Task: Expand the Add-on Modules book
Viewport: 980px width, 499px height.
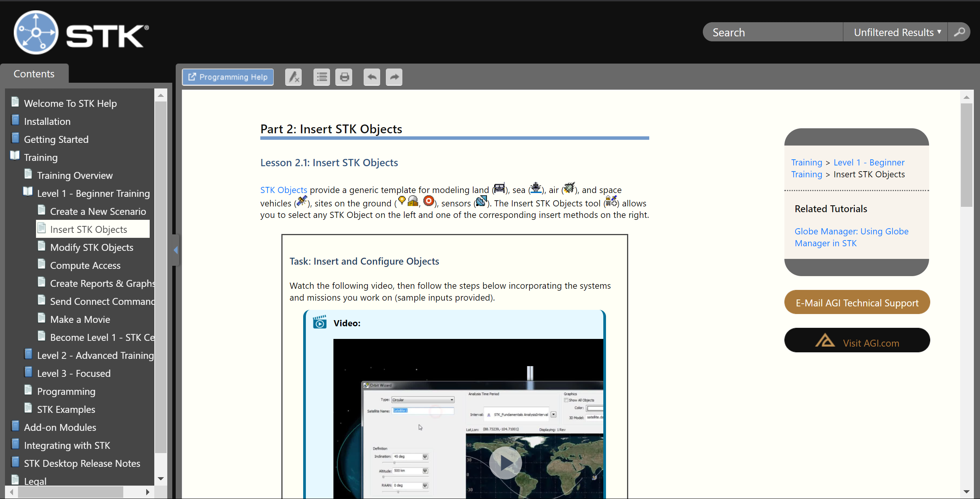Action: pos(60,427)
